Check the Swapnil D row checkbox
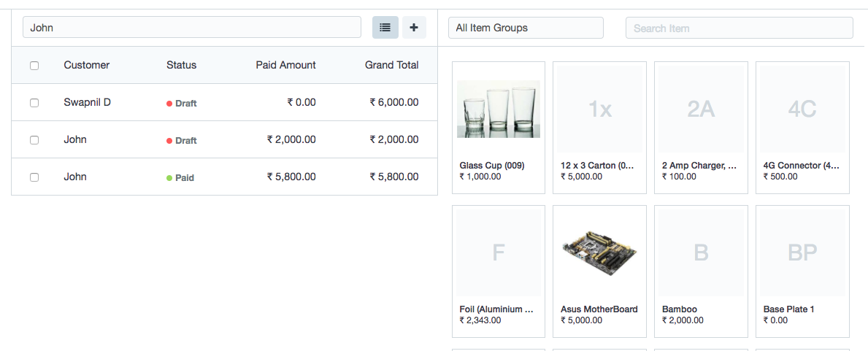The height and width of the screenshot is (351, 868). (34, 103)
